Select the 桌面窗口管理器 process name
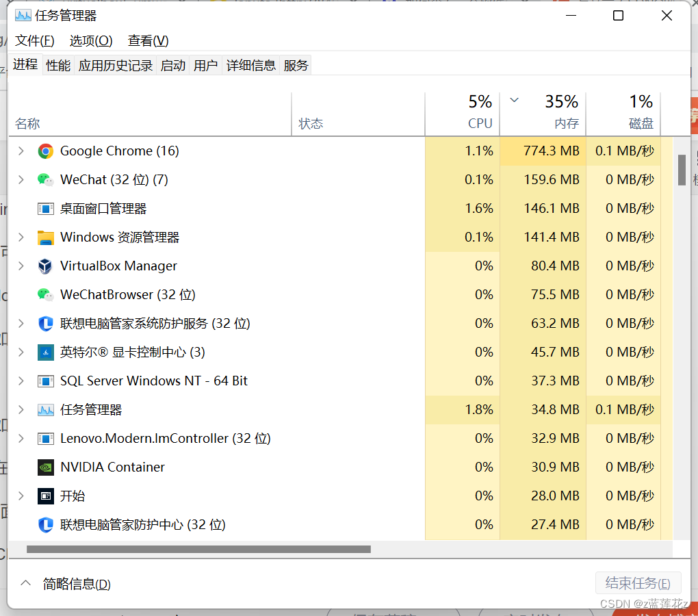 coord(103,209)
